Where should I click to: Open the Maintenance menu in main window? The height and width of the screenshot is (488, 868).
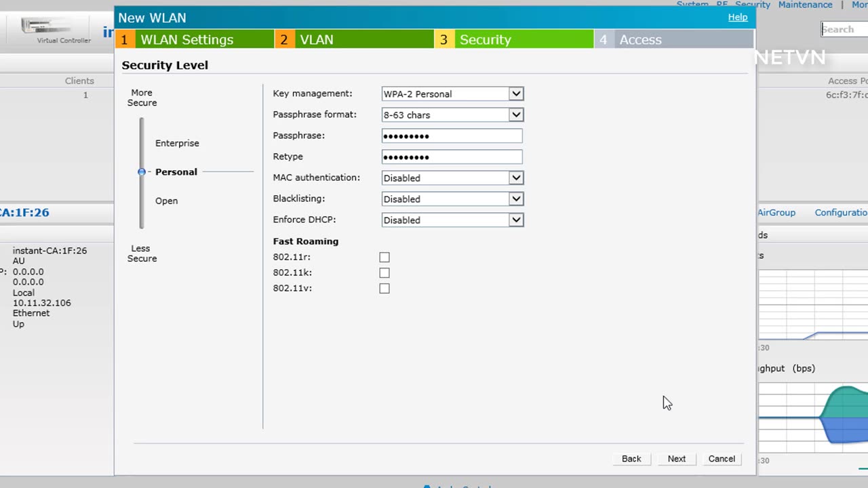click(x=805, y=5)
